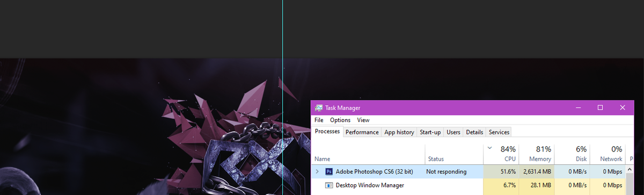Click the 'Not responding' status text
This screenshot has width=644, height=195.
pyautogui.click(x=446, y=172)
